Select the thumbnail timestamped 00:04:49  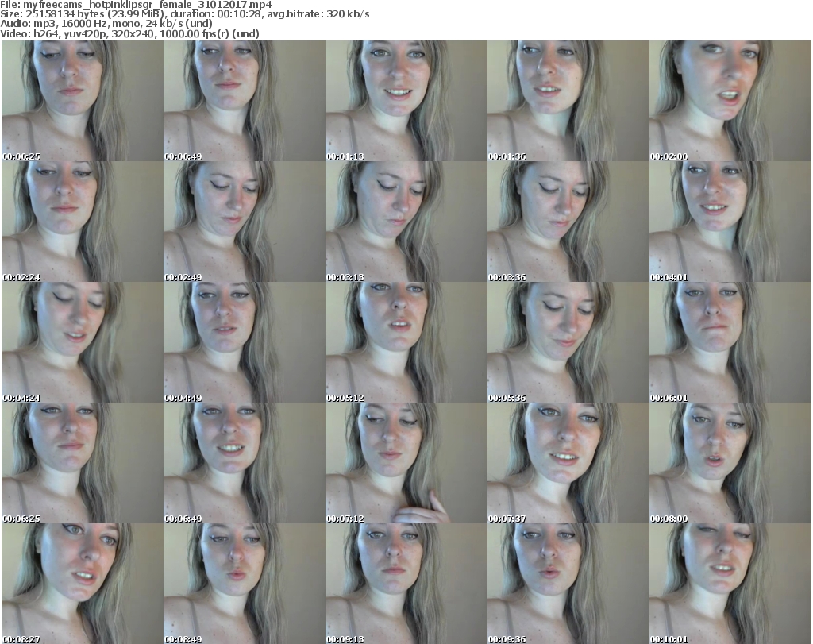(x=245, y=343)
